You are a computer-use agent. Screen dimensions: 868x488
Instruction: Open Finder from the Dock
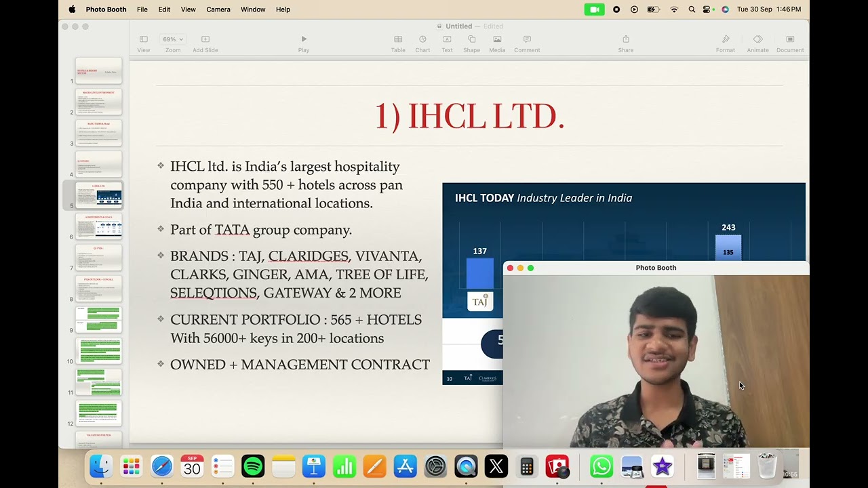[101, 466]
